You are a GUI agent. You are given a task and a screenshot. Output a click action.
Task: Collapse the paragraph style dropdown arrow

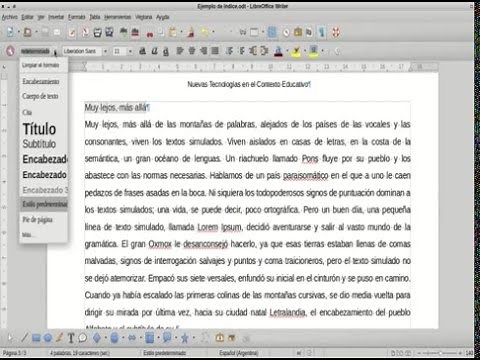point(55,51)
